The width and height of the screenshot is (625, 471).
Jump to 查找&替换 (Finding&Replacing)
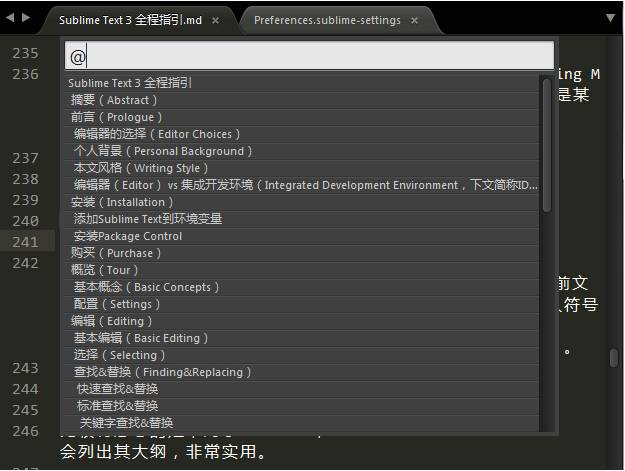point(301,372)
